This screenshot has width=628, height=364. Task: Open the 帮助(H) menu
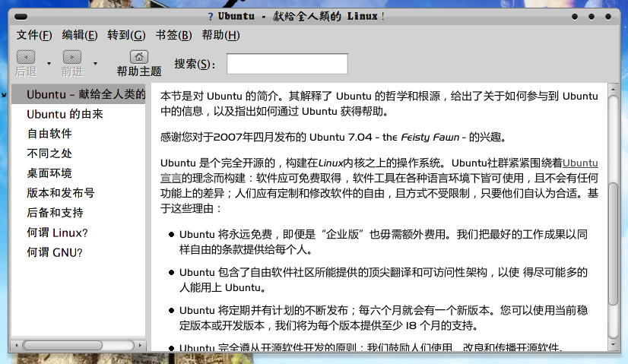pos(220,35)
